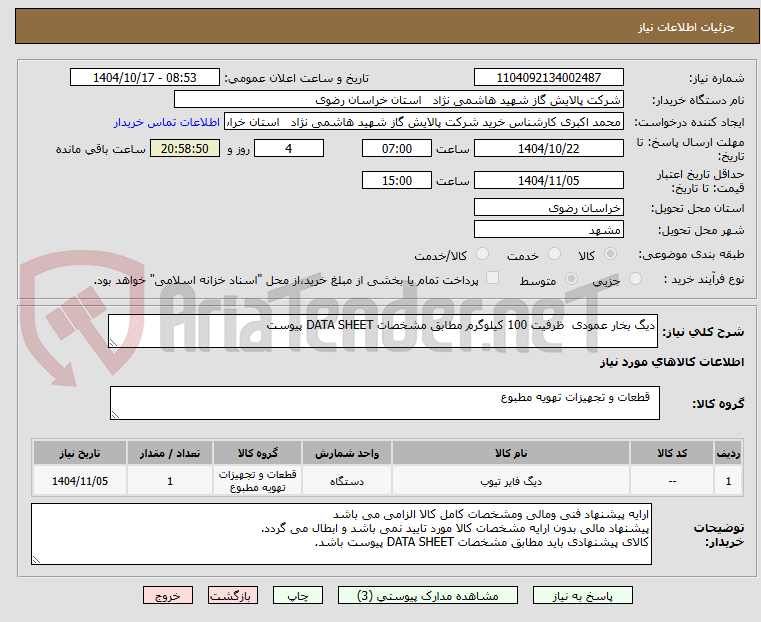Click the شماره نیاز field 1104092134002487
Screen dimensions: 761x622
(548, 78)
